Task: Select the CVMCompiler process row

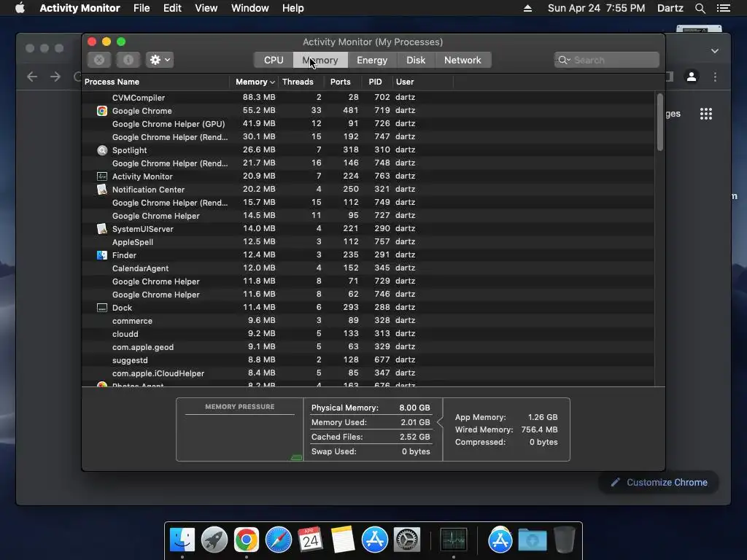Action: (368, 97)
